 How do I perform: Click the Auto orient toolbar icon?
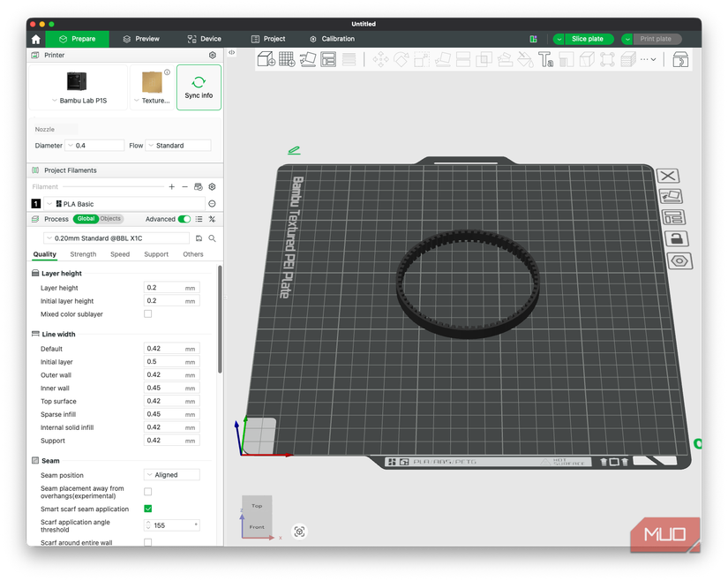click(x=308, y=59)
